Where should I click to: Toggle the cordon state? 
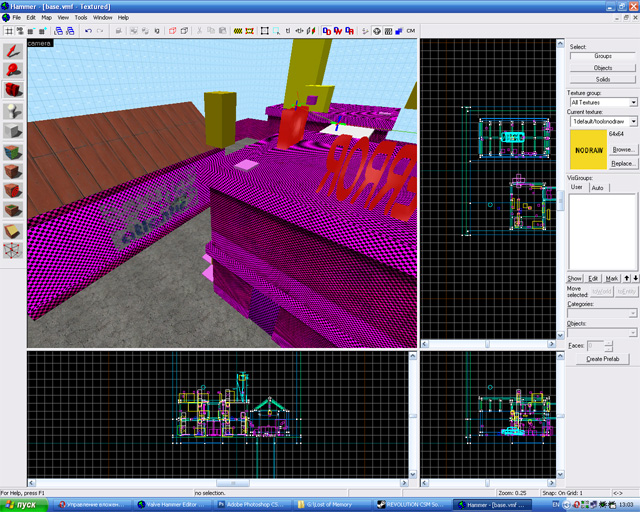(238, 31)
